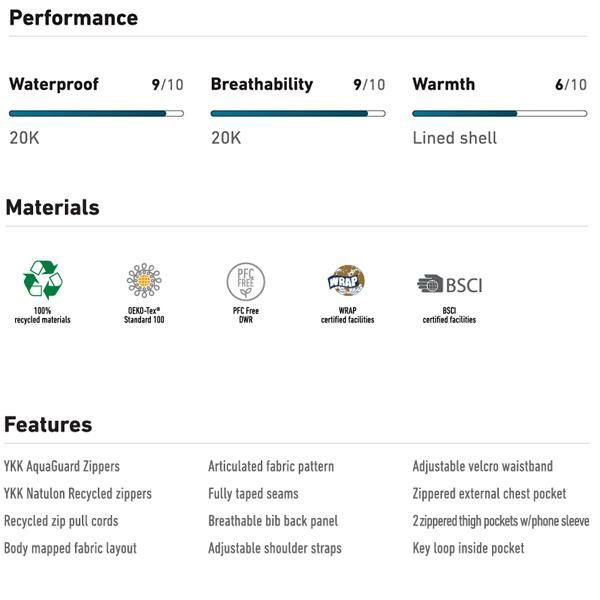Click the Features section heading
This screenshot has width=600, height=600.
(48, 425)
